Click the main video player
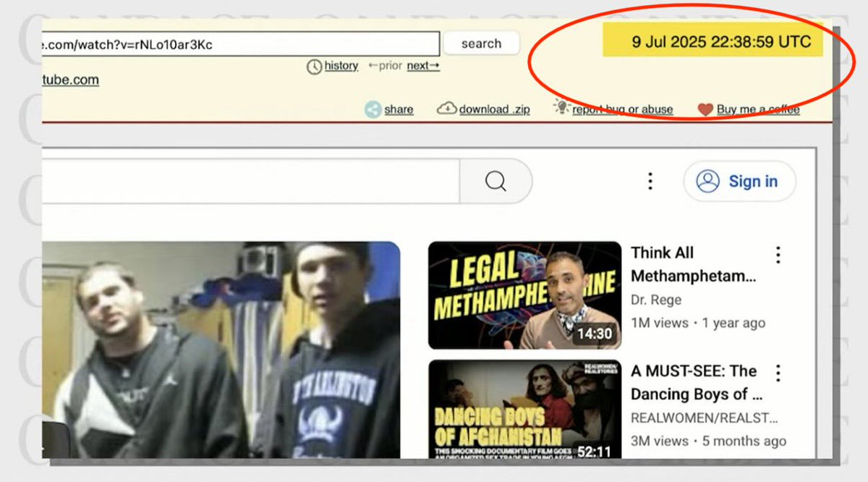 221,350
